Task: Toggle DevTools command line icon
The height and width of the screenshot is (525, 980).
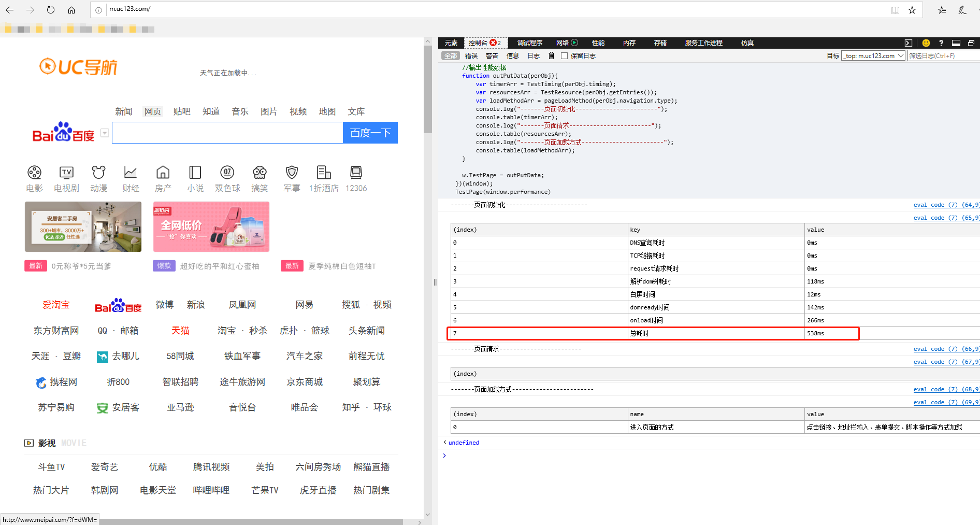Action: pos(909,43)
